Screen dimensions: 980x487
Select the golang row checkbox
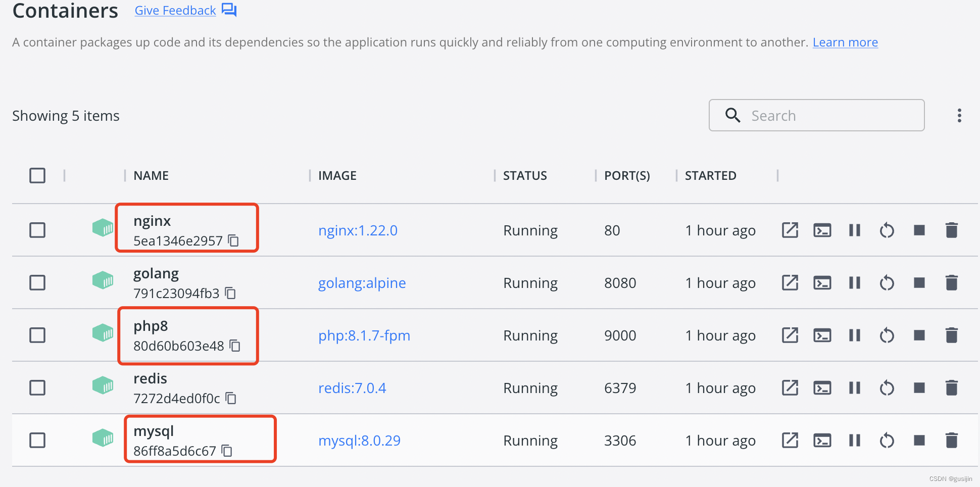(x=37, y=283)
